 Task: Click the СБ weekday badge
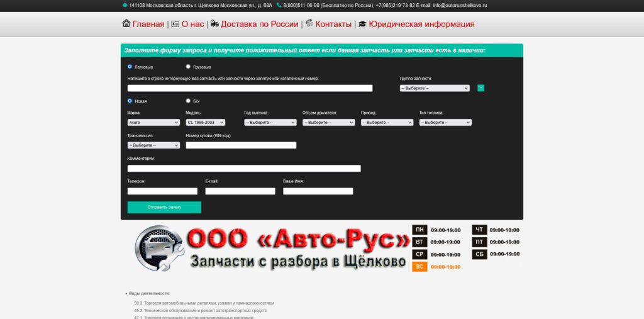479,254
